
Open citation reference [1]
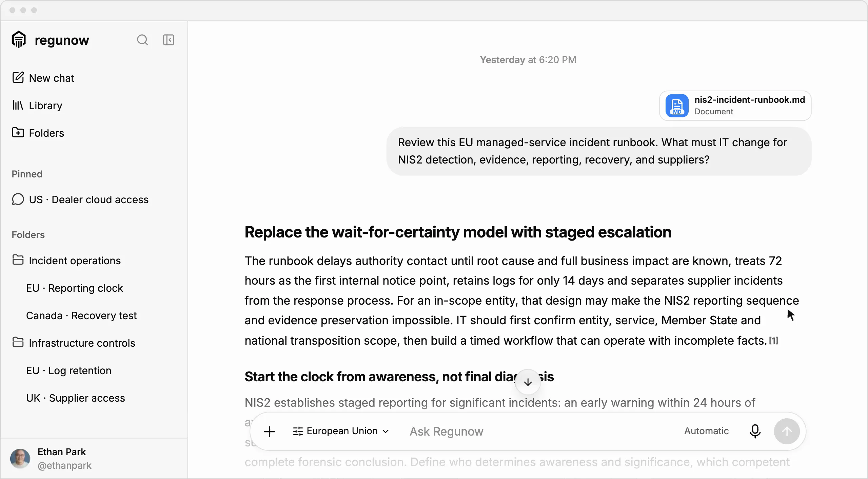tap(773, 340)
